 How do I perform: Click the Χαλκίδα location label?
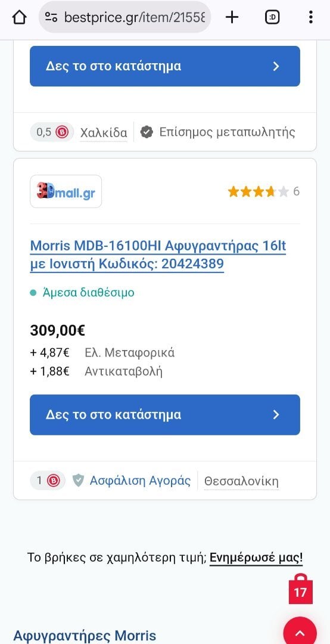(x=104, y=132)
